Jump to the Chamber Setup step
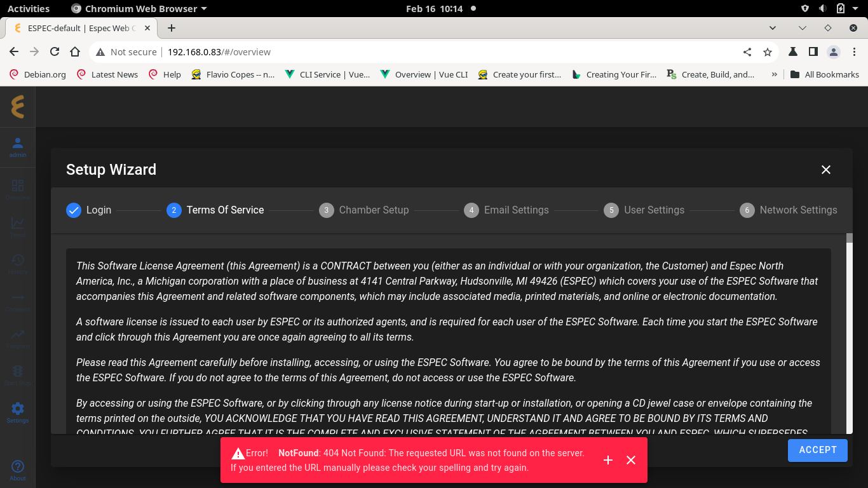 tap(364, 210)
